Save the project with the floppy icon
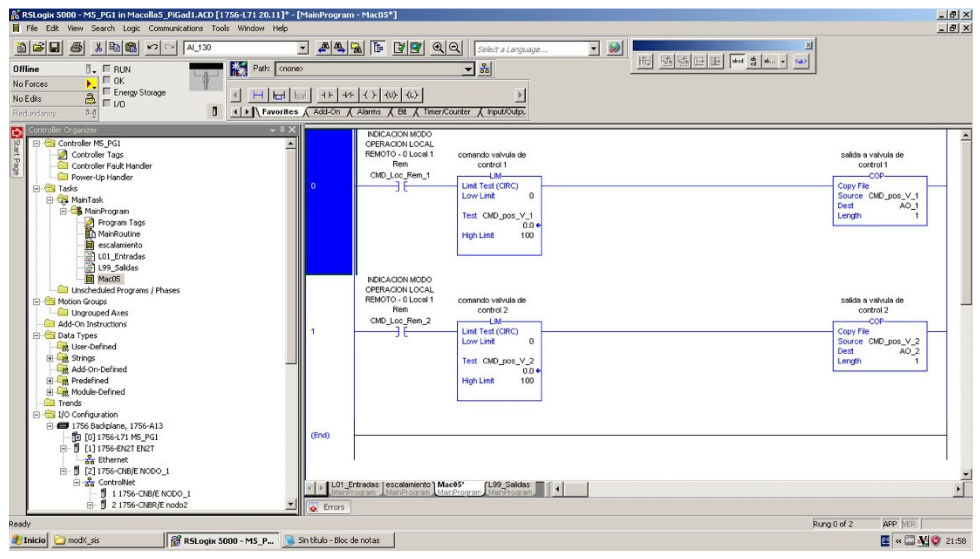980x559 pixels. point(55,48)
